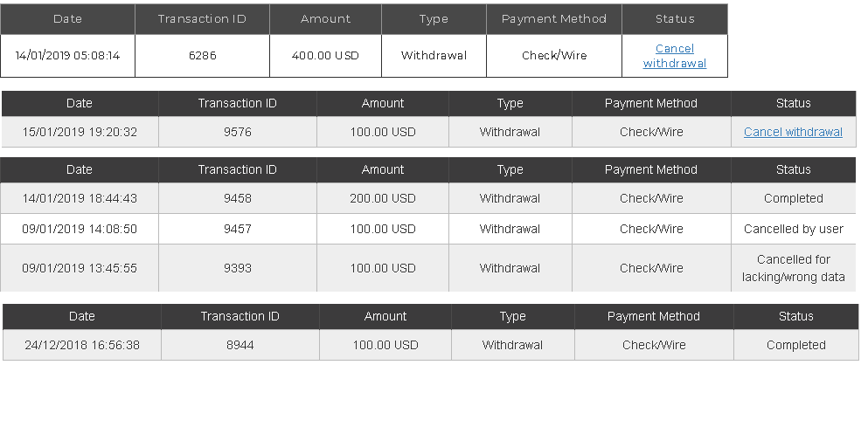
Task: Select the Completed status for transaction 8944
Action: click(796, 345)
